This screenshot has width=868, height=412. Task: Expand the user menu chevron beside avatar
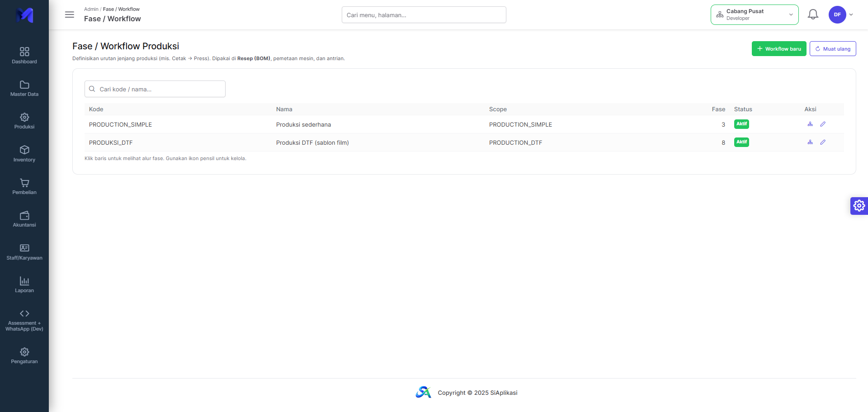(851, 14)
